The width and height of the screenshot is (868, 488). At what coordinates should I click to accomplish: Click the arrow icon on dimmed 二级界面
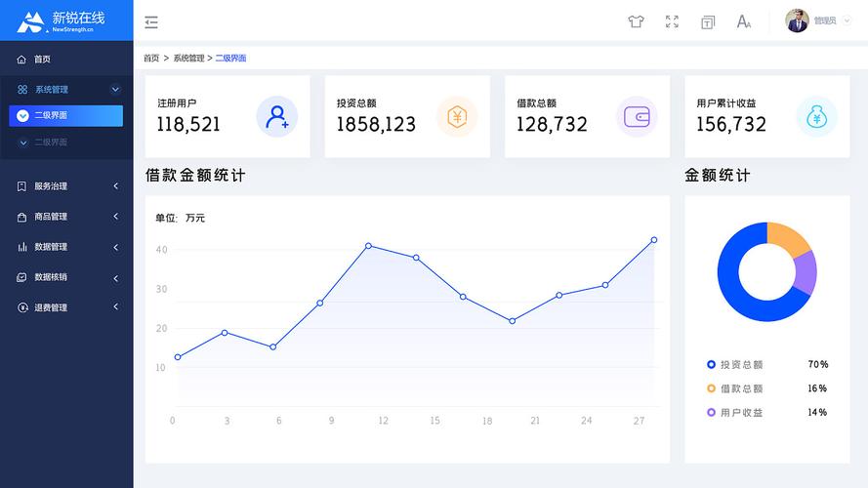click(23, 142)
